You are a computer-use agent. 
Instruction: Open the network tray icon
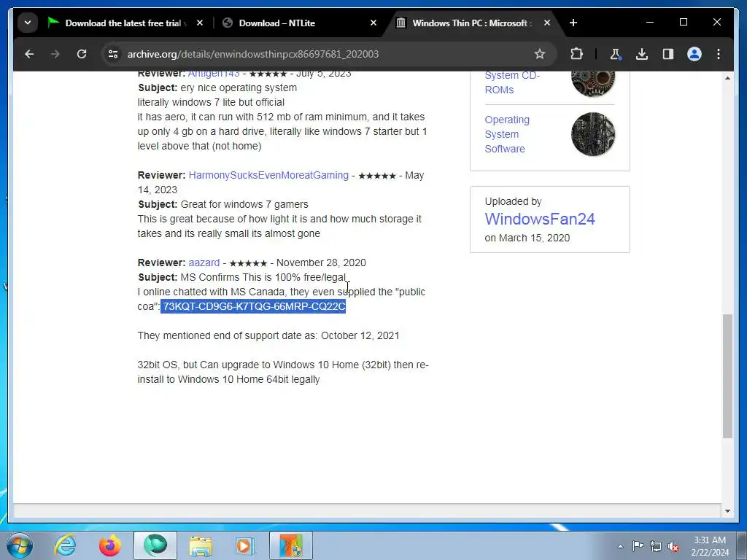click(x=656, y=545)
